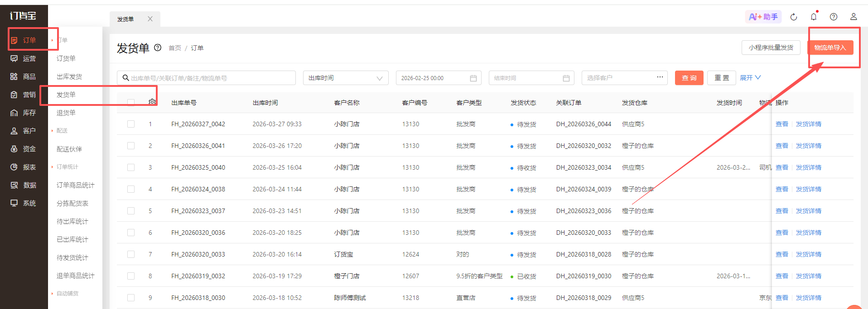
Task: Click the 物流单导入 button
Action: coord(830,48)
